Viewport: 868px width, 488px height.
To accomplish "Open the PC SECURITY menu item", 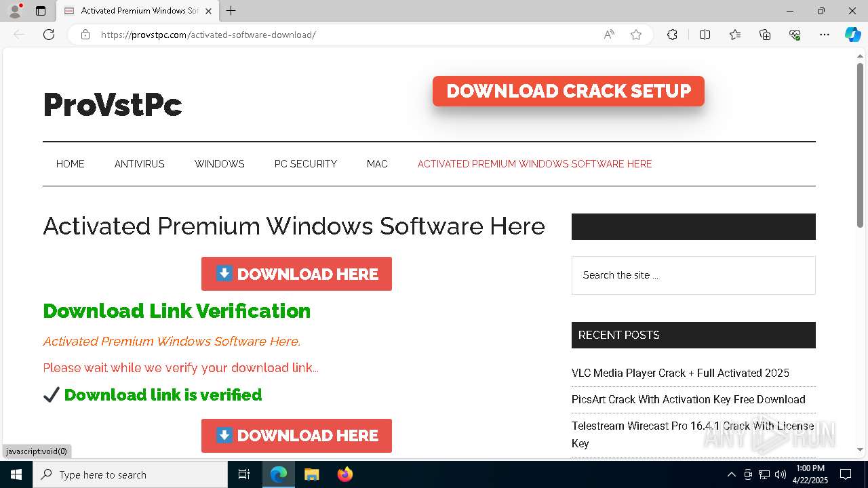I will (x=306, y=164).
